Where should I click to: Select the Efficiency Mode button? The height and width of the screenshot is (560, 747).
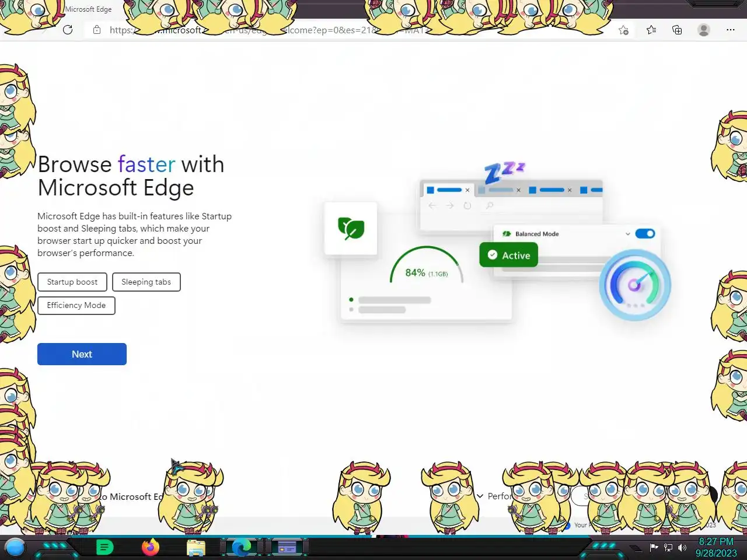pos(76,305)
